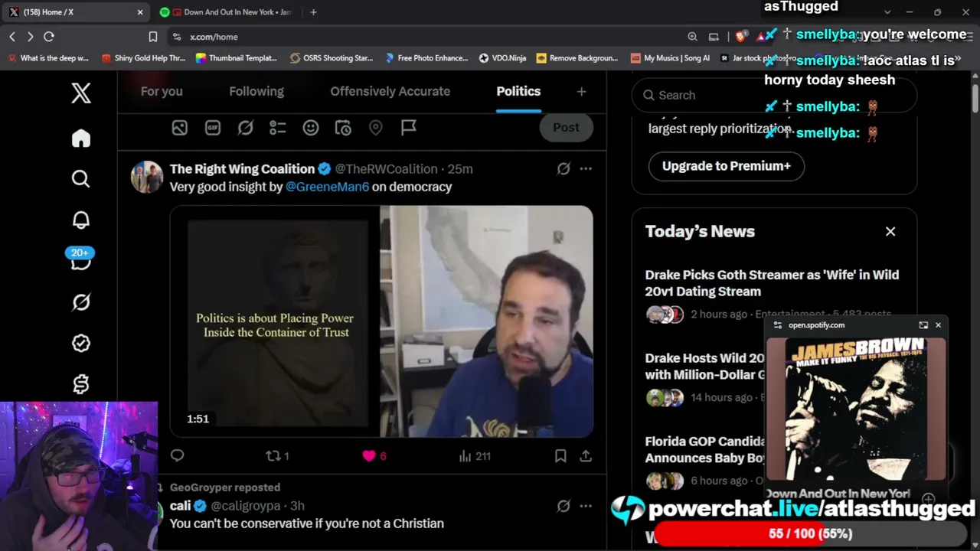980x551 pixels.
Task: Reload the x.com page
Action: 49,37
